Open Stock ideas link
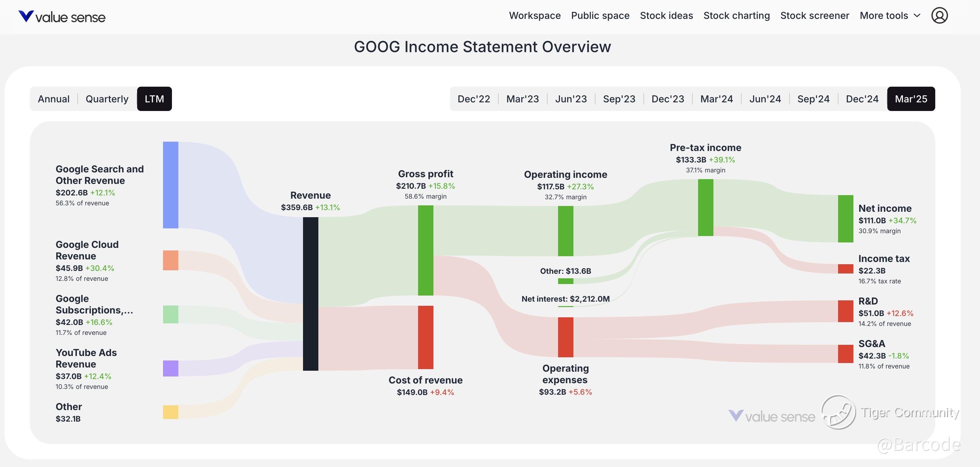 666,16
